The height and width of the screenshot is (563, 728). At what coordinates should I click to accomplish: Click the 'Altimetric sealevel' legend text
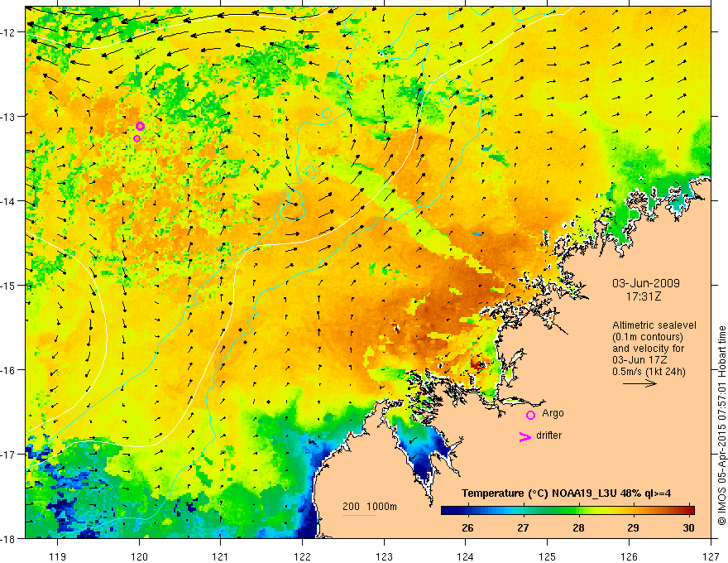click(x=654, y=325)
